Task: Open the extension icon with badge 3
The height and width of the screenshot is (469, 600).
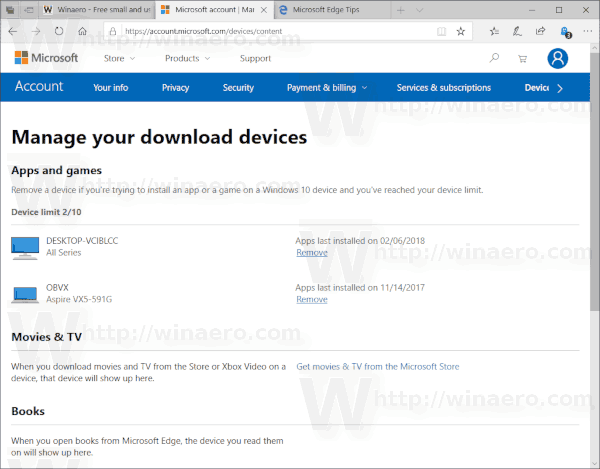Action: (x=565, y=32)
